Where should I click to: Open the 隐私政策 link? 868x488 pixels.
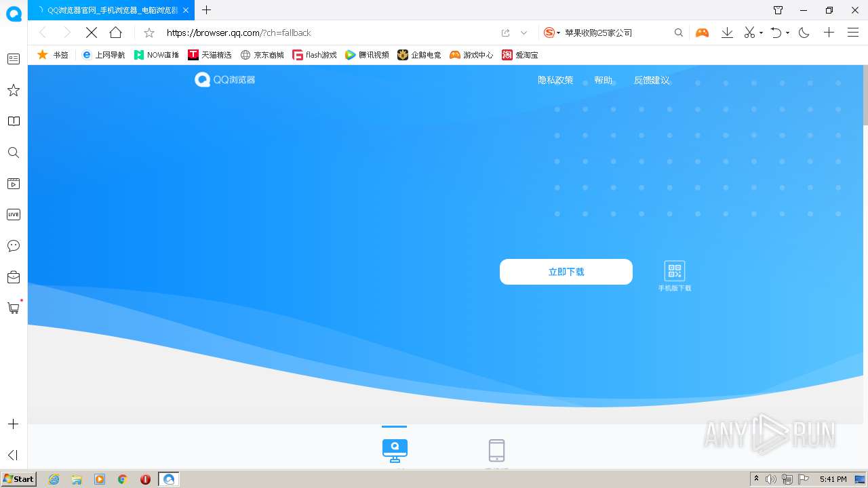(555, 80)
